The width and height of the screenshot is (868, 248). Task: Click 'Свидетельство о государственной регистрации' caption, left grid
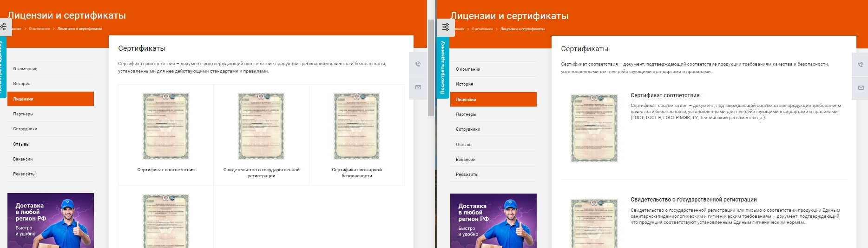[x=262, y=173]
